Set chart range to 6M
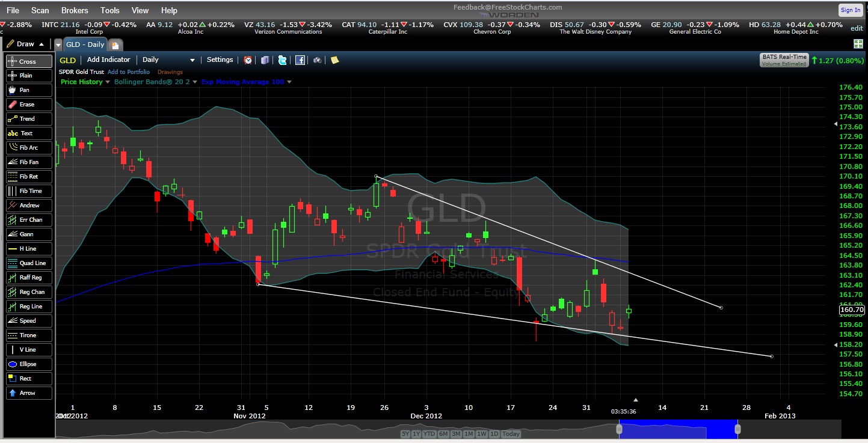The width and height of the screenshot is (868, 443). point(444,434)
